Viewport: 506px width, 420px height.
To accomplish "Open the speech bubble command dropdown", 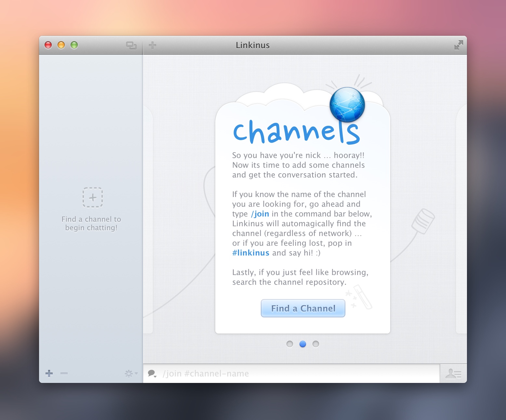I will coord(152,374).
